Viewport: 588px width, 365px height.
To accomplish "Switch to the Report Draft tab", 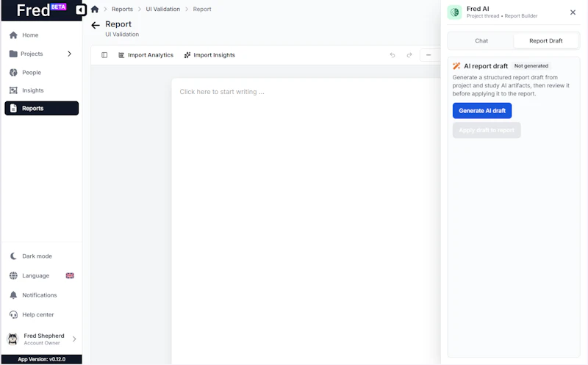I will (545, 41).
